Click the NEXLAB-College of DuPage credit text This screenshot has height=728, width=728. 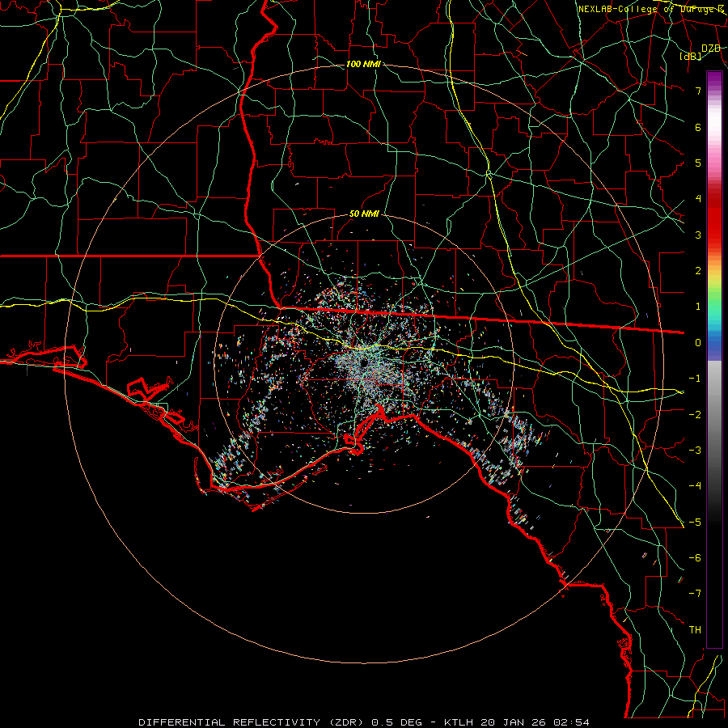pyautogui.click(x=651, y=9)
